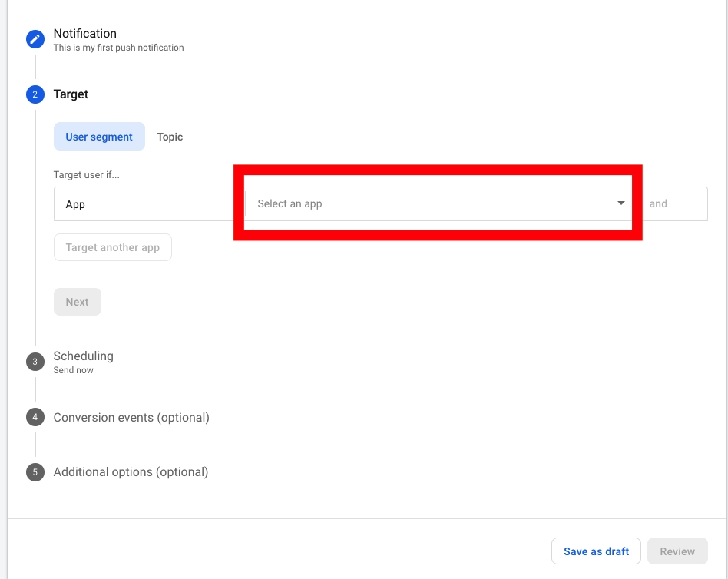Click the step 2 circle icon
728x579 pixels.
[x=35, y=94]
